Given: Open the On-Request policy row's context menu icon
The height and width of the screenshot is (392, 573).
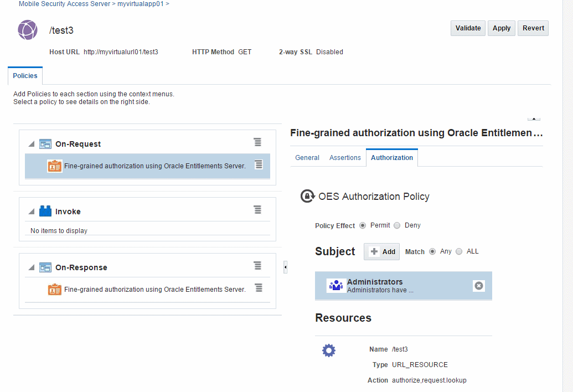Looking at the screenshot, I should pyautogui.click(x=259, y=164).
